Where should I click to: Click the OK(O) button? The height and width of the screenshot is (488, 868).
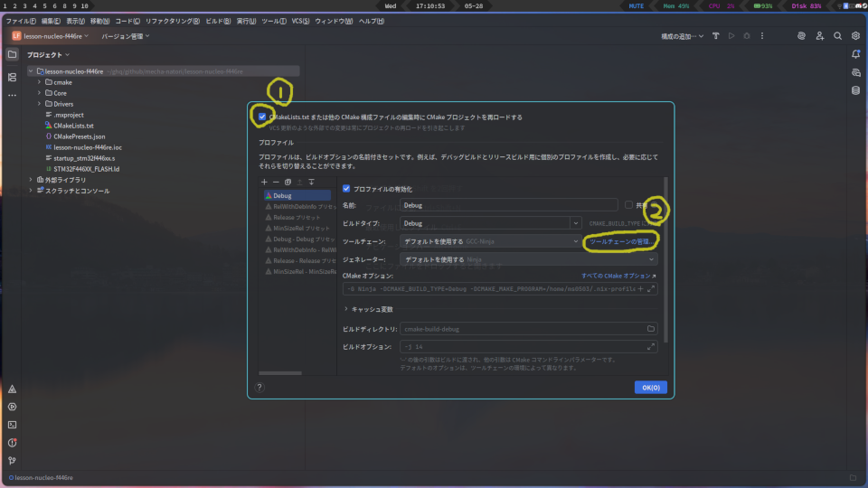[x=650, y=388]
